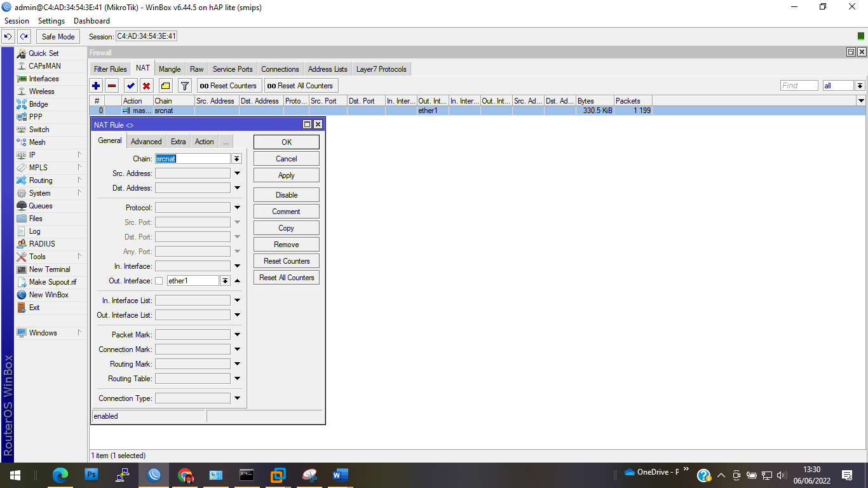Toggle the Out. Interface invert checkbox

coord(159,281)
